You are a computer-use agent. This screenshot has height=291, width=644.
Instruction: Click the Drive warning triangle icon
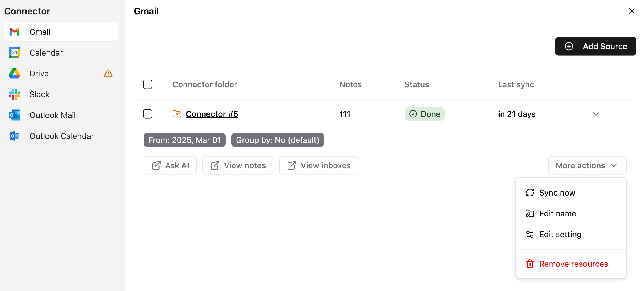108,73
